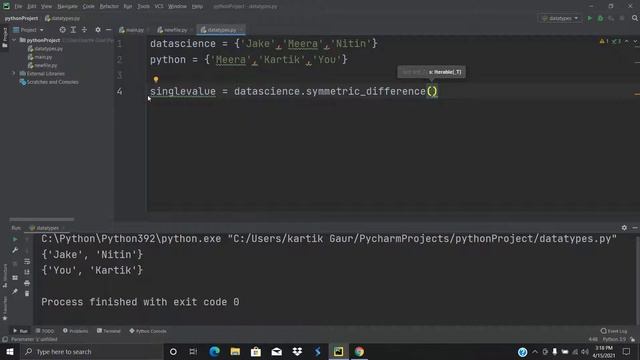
Task: Click the locate/select opened file icon
Action: click(62, 30)
